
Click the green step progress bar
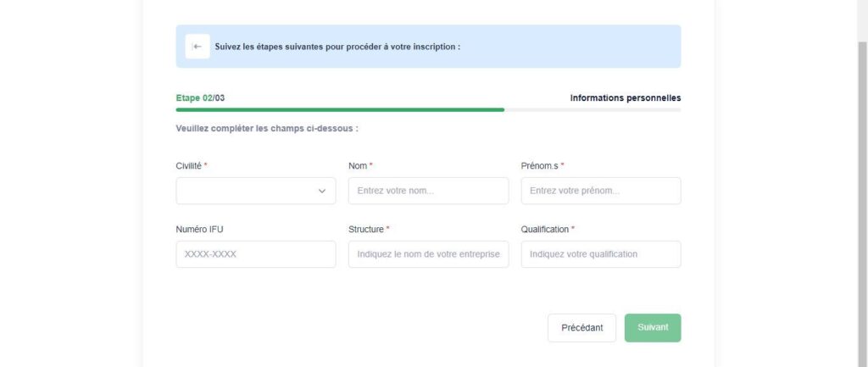click(x=340, y=109)
